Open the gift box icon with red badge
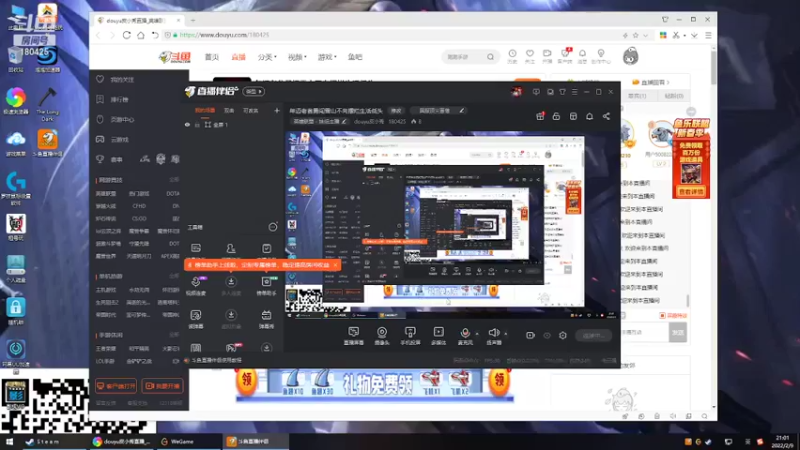 540,116
